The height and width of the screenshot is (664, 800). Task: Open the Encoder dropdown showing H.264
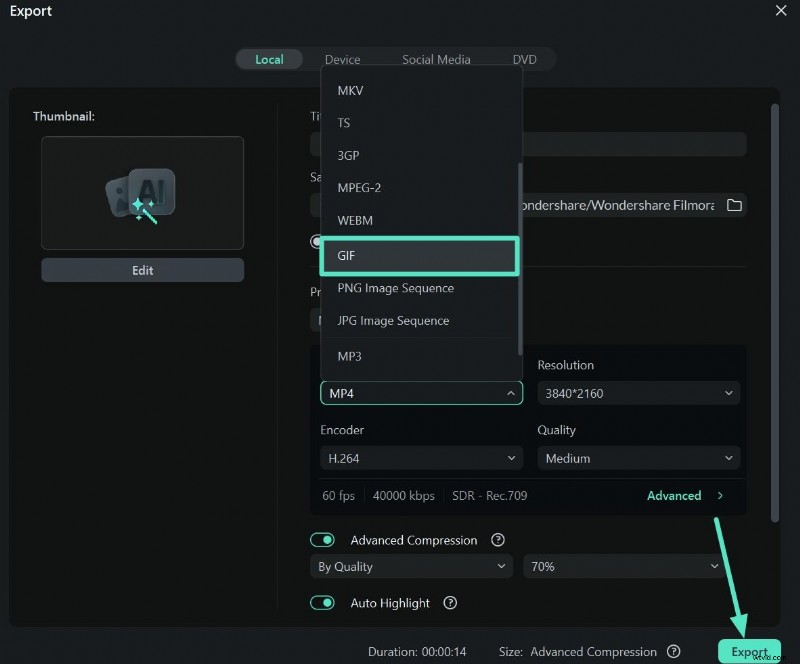click(x=420, y=458)
